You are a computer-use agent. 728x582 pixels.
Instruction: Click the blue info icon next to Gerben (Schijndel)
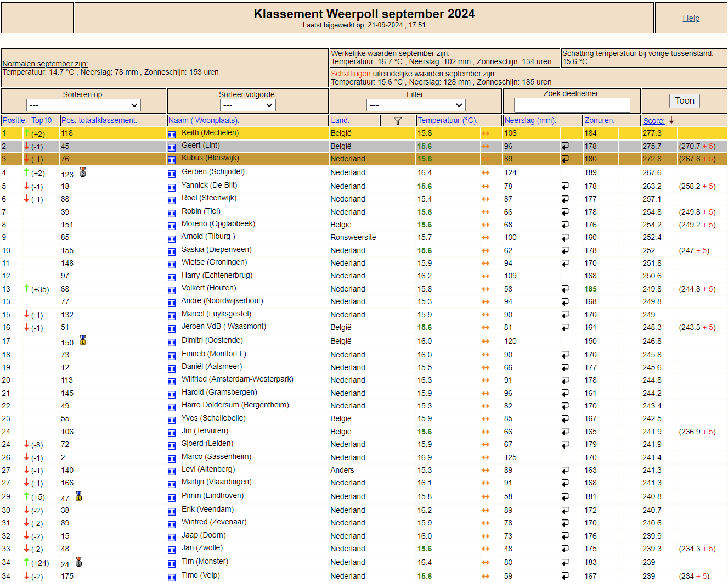click(x=172, y=174)
